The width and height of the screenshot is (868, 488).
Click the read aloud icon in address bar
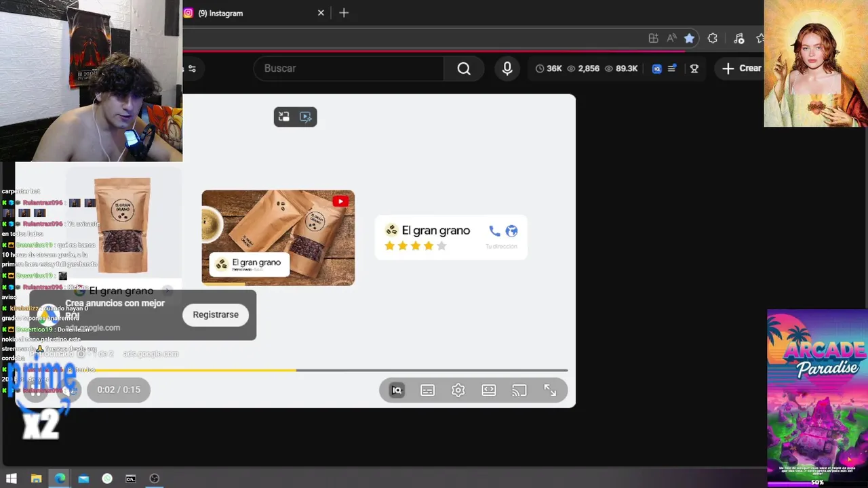(671, 39)
